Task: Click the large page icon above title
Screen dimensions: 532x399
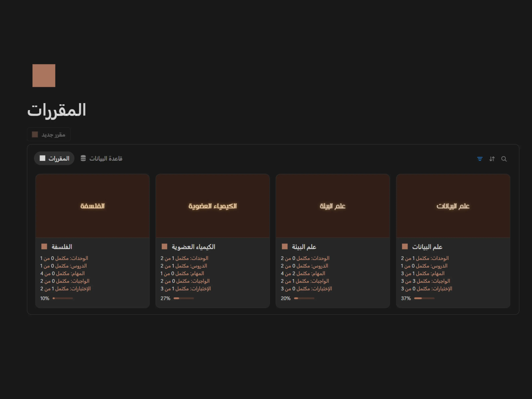Action: pos(44,75)
